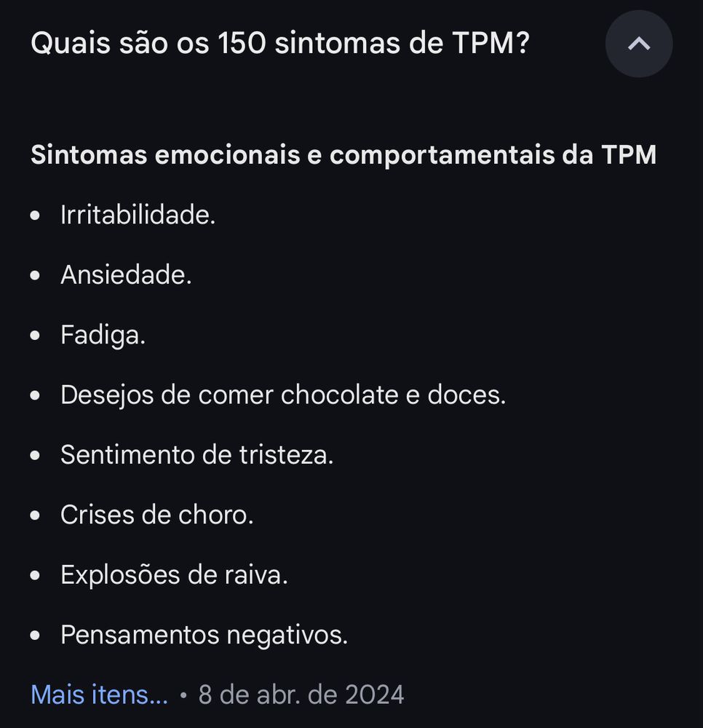Click the date '8 de abr. de 2024'

pos(301,695)
